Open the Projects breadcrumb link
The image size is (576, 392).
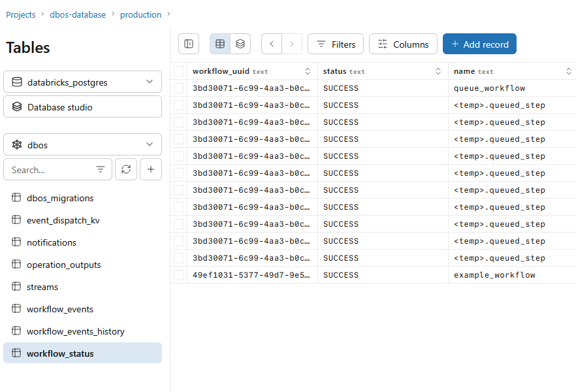(x=20, y=14)
